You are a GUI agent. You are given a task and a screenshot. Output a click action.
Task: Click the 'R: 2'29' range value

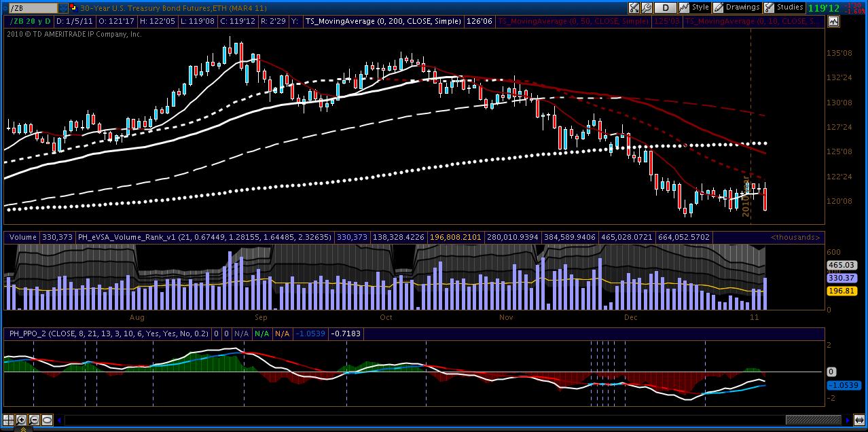(274, 21)
